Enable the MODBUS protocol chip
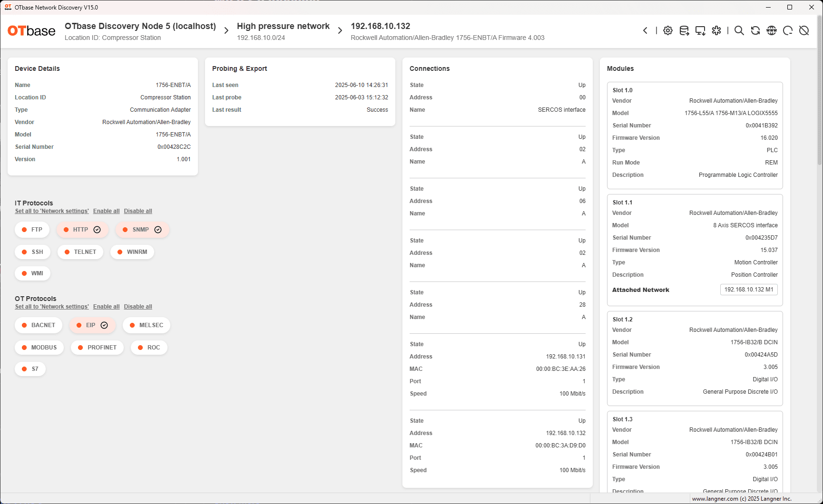The height and width of the screenshot is (504, 823). [x=39, y=348]
